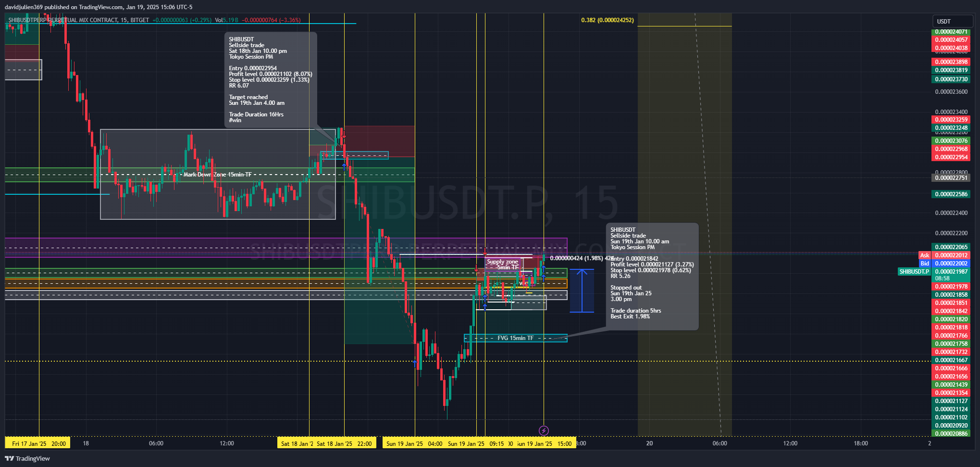
Task: Click the 0.000023259 stop level price label
Action: 951,120
